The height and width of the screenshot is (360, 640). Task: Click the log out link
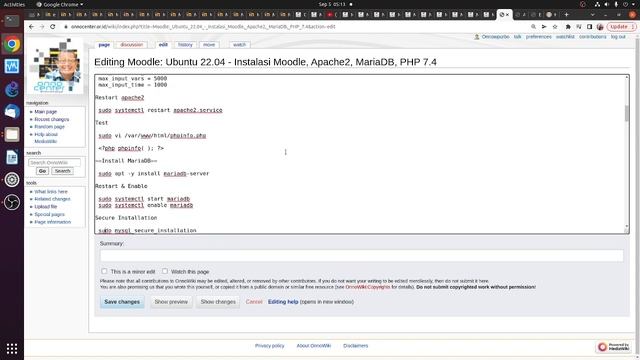[x=618, y=37]
